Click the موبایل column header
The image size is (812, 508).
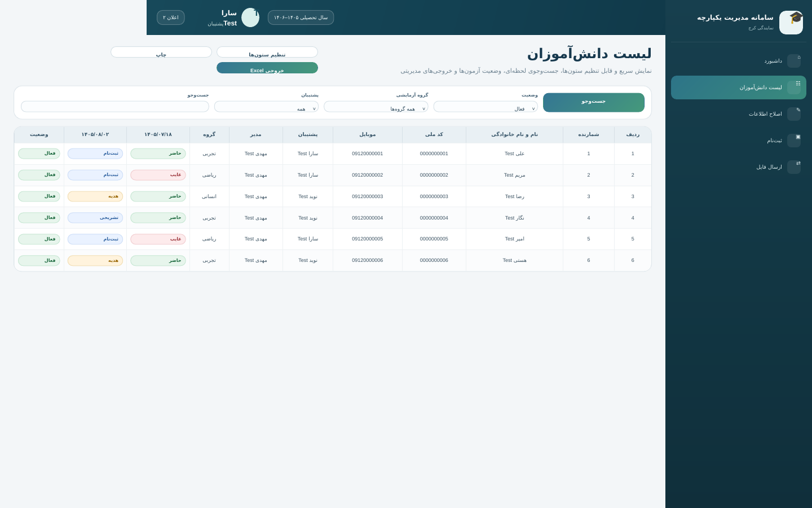coord(368,135)
